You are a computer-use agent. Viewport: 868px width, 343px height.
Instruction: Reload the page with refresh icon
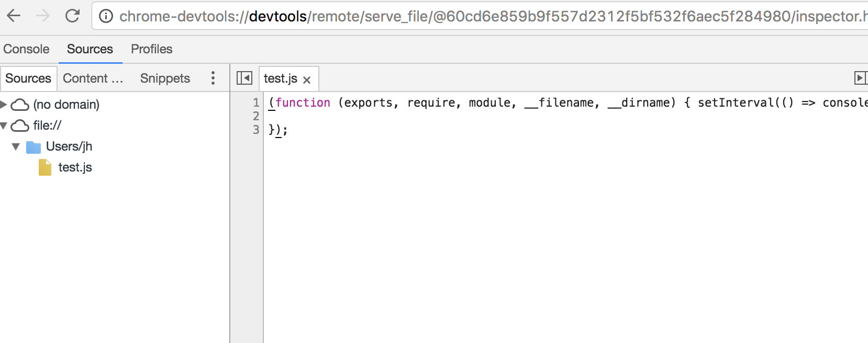click(72, 16)
